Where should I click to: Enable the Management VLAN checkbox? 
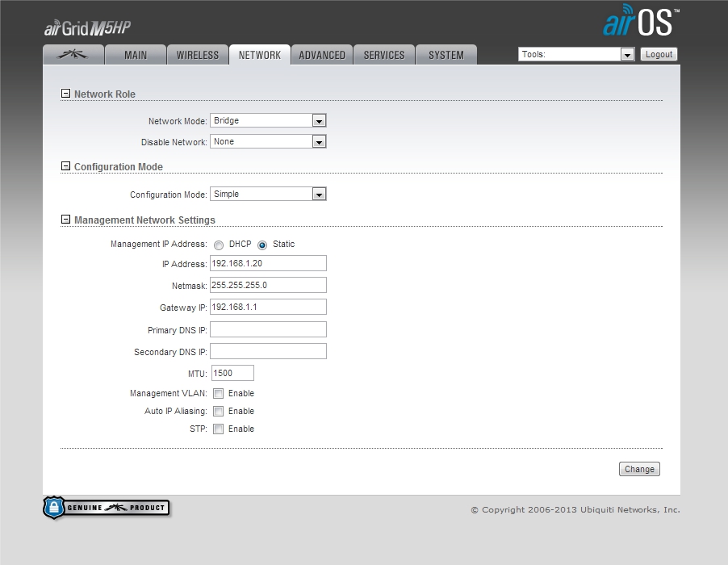point(218,394)
